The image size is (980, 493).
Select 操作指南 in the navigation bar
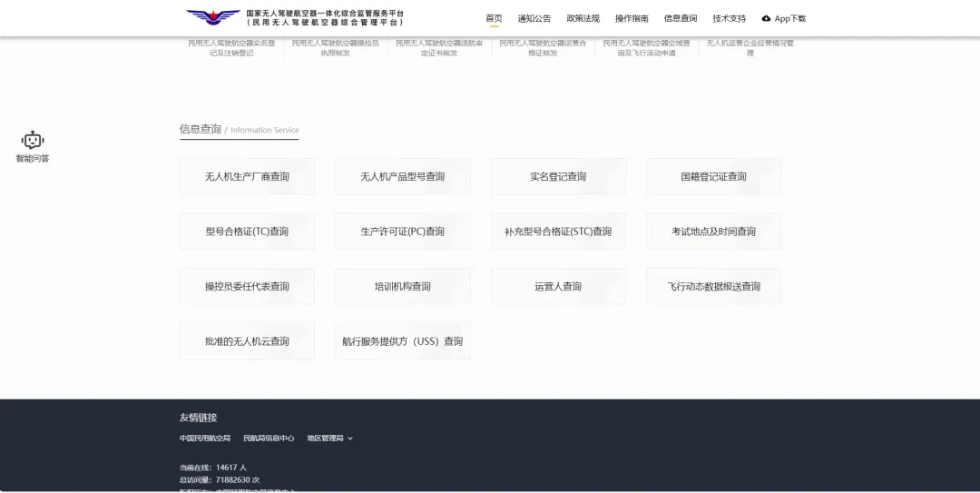click(632, 18)
